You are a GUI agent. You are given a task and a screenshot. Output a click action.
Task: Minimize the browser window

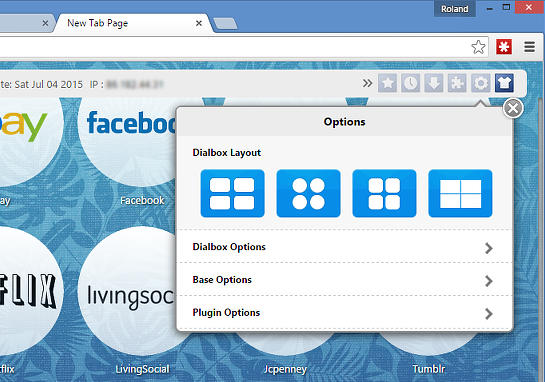(x=490, y=8)
